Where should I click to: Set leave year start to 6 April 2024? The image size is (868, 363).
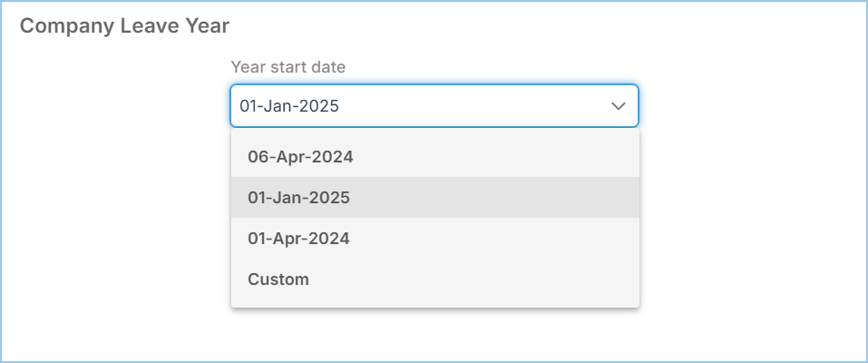click(x=300, y=156)
